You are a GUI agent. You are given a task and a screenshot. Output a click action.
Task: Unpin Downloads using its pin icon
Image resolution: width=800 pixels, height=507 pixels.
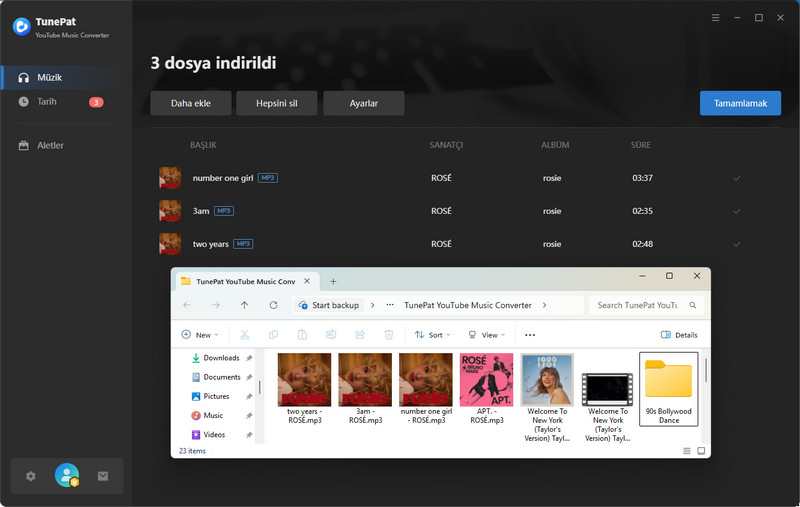coord(249,358)
